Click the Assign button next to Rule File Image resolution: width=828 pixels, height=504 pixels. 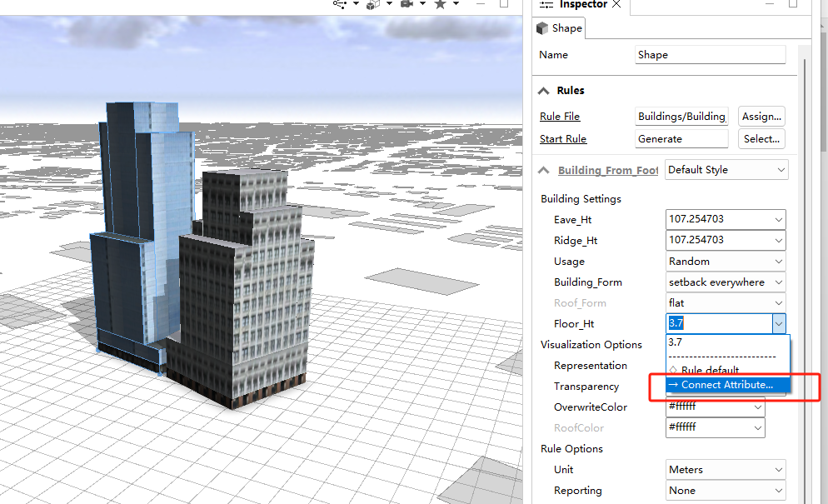[x=761, y=116]
